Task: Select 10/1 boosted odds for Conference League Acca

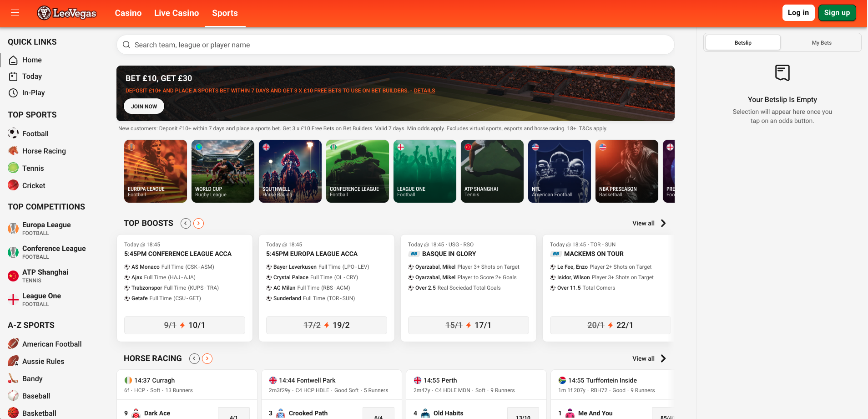Action: (x=185, y=325)
